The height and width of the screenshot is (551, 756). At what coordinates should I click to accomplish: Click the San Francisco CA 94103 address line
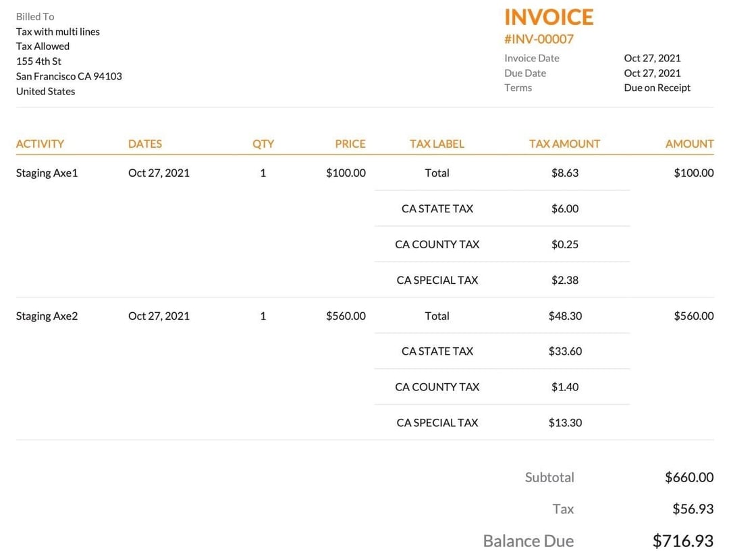tap(69, 76)
